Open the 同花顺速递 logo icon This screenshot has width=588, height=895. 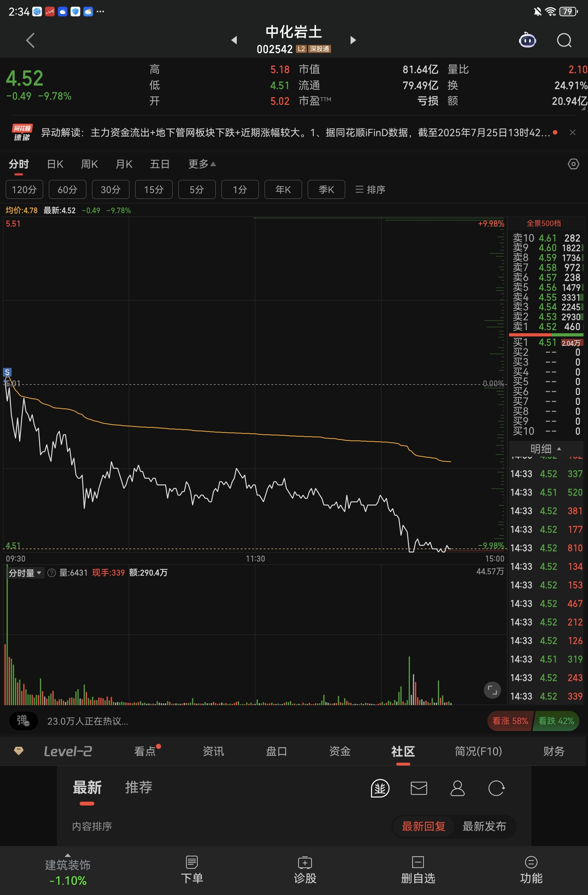click(x=22, y=132)
